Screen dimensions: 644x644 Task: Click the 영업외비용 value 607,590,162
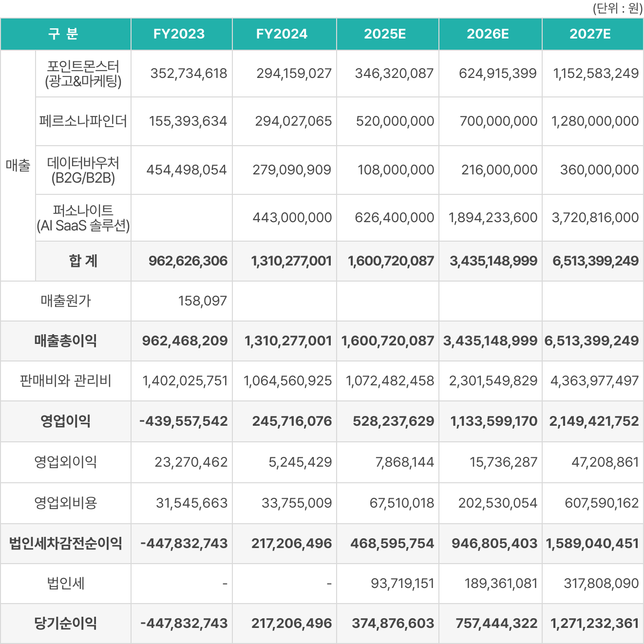(x=602, y=503)
